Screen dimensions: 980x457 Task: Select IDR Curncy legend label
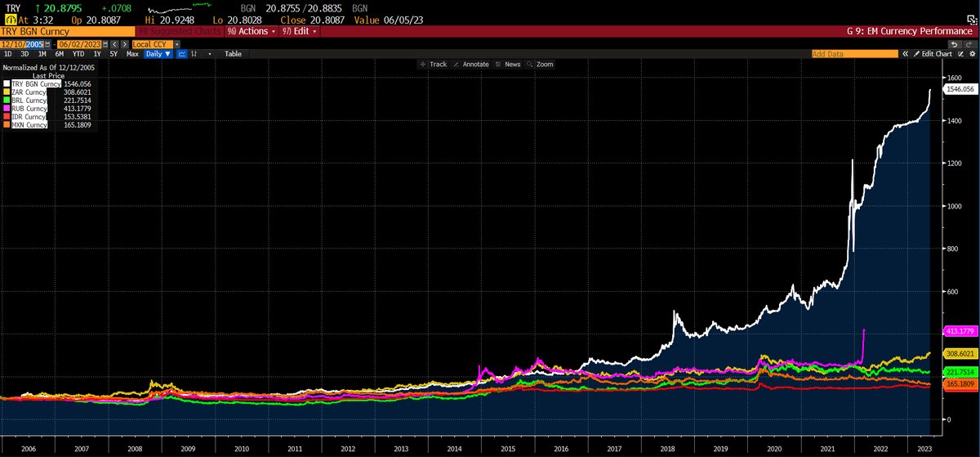(29, 116)
